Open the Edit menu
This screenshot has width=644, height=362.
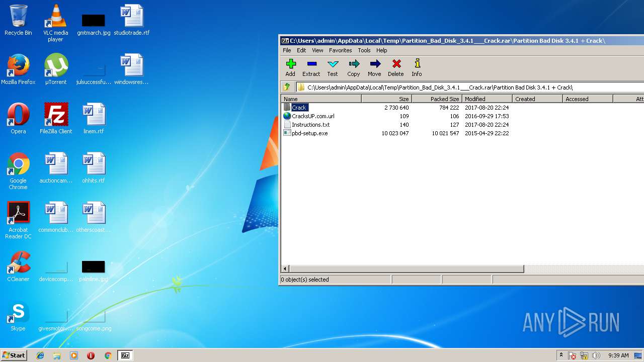(x=301, y=50)
